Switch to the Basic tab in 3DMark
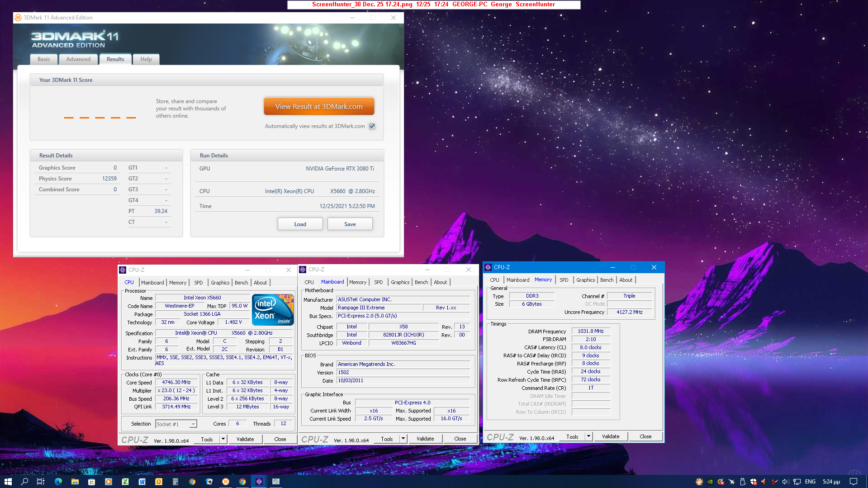This screenshot has height=488, width=868. point(44,59)
